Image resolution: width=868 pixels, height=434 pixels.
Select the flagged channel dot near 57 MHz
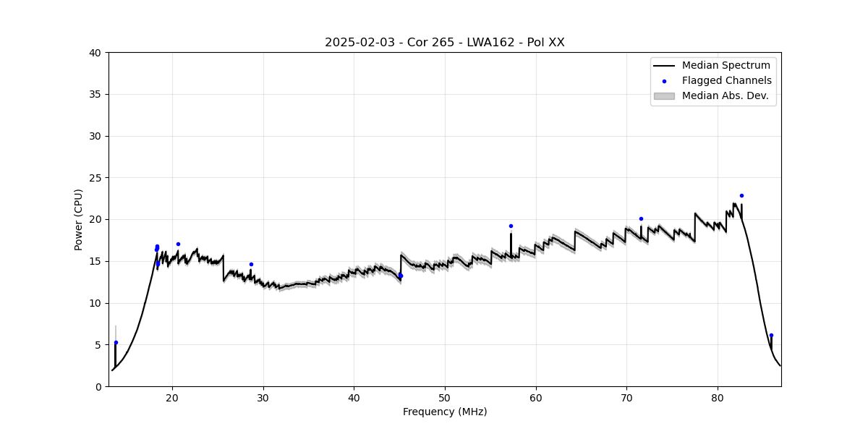pyautogui.click(x=511, y=226)
